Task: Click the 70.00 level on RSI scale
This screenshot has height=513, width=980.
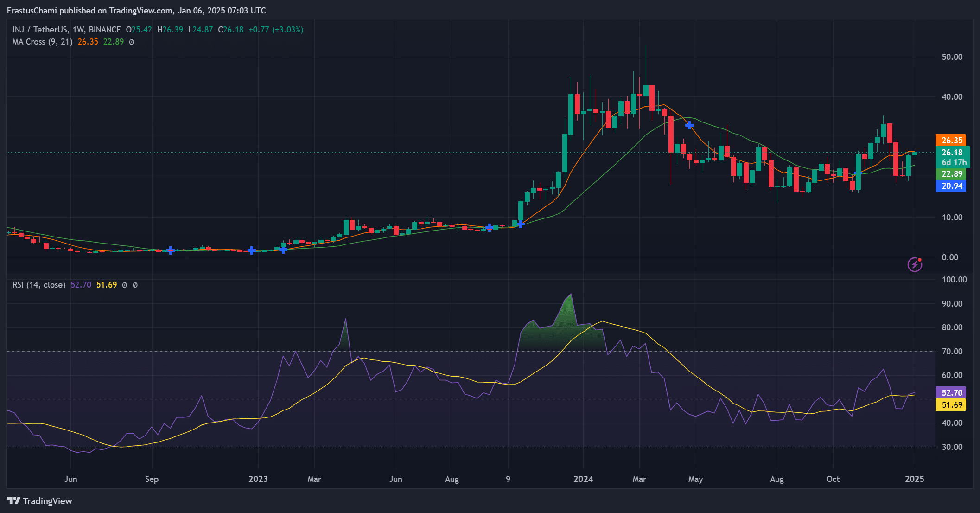Action: point(952,352)
